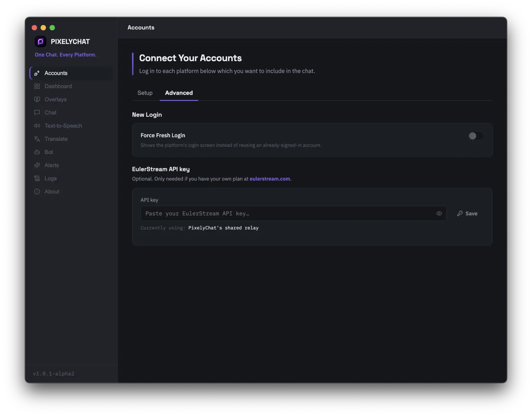
Task: Click the PixelyChat logo icon
Action: pos(41,42)
